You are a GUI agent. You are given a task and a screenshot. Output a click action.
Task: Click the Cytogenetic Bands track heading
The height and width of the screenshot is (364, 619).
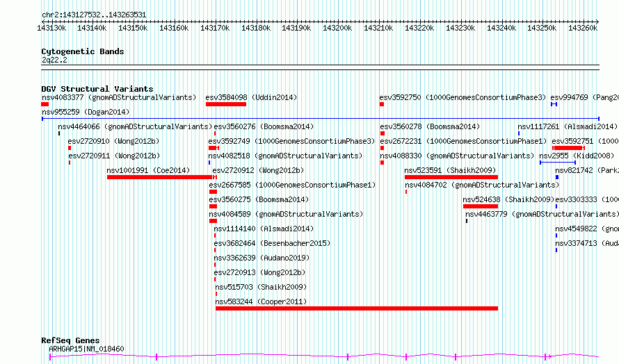[83, 51]
